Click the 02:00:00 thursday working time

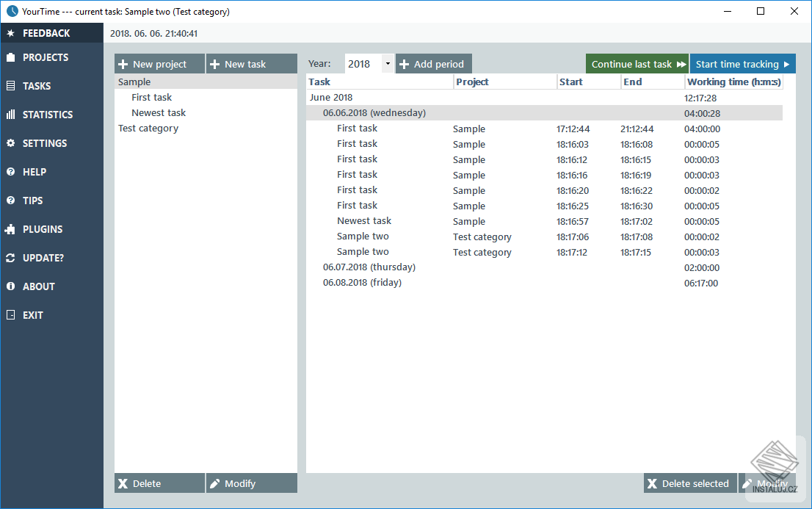tap(702, 267)
